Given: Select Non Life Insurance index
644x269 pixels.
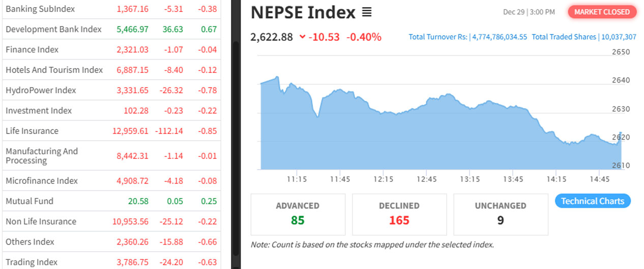Looking at the screenshot, I should (x=41, y=222).
